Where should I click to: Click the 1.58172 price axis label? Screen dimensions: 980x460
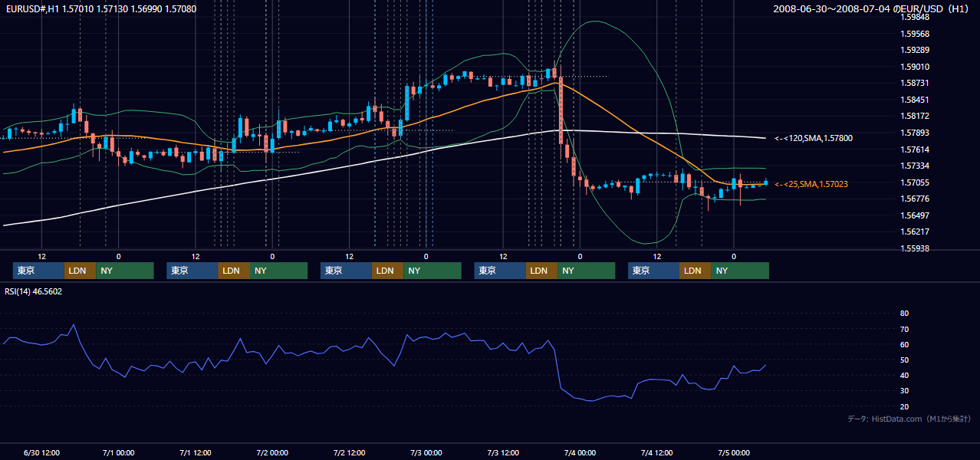915,116
